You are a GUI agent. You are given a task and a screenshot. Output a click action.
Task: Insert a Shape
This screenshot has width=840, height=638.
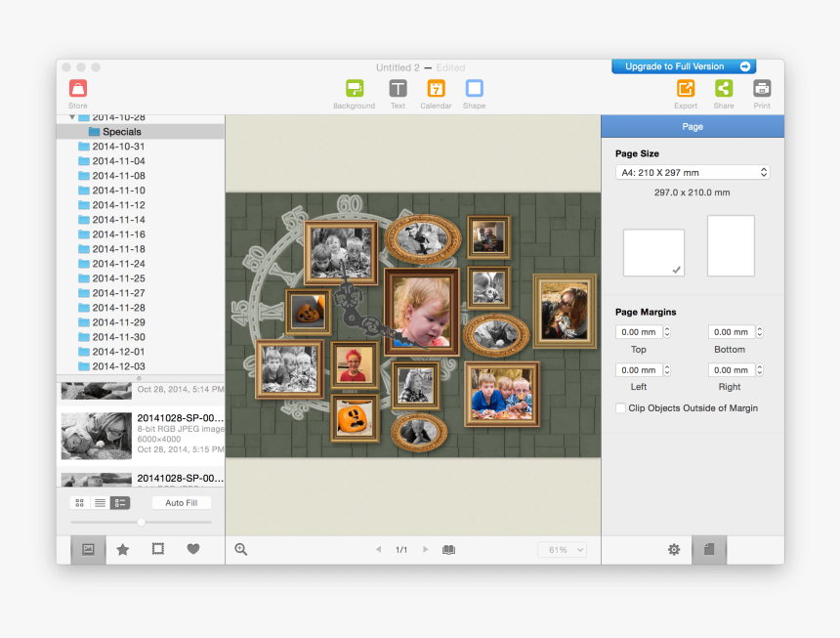[474, 93]
